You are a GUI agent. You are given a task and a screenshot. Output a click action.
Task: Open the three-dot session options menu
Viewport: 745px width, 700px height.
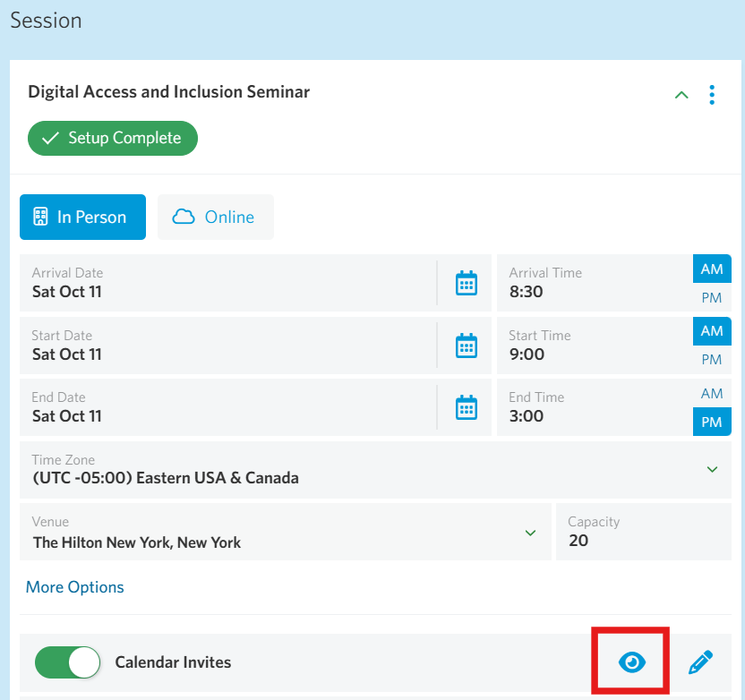pos(712,95)
